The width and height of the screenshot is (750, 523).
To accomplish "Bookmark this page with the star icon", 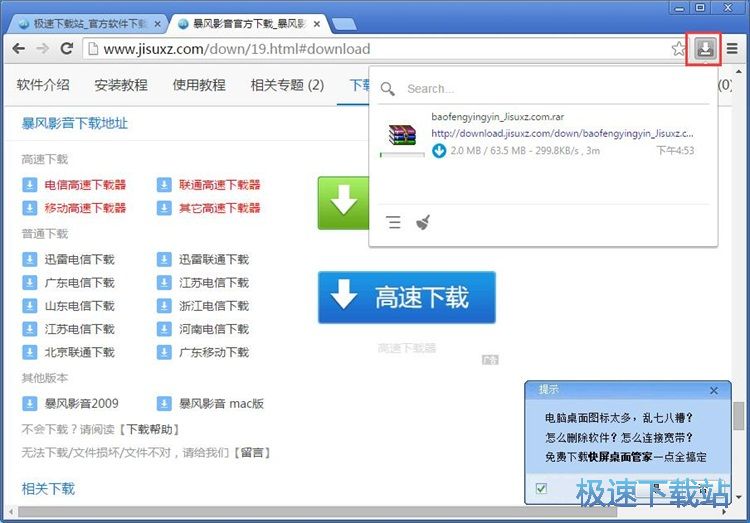I will pos(678,48).
